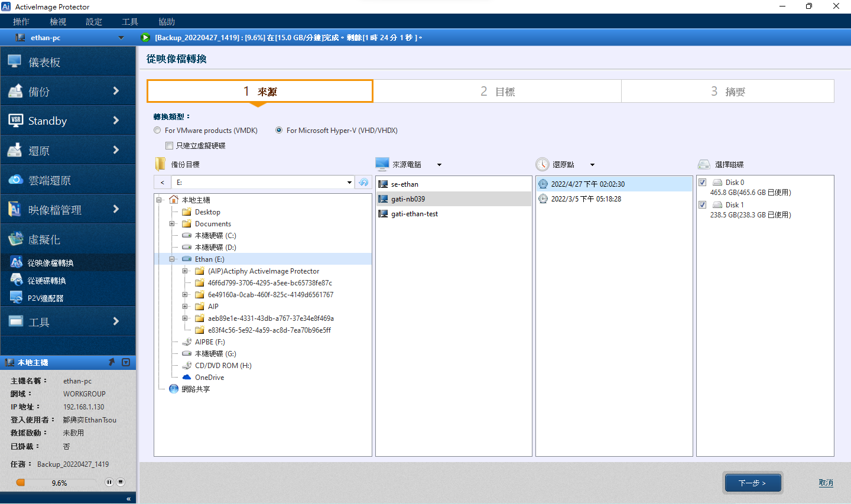Image resolution: width=851 pixels, height=504 pixels.
Task: Collapse the left sidebar with the double-arrow
Action: [128, 499]
